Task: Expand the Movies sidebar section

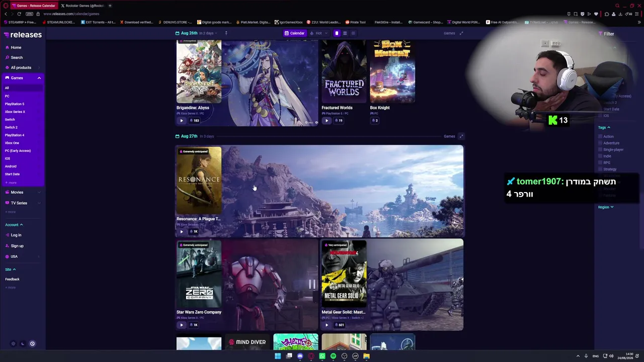Action: click(x=39, y=192)
